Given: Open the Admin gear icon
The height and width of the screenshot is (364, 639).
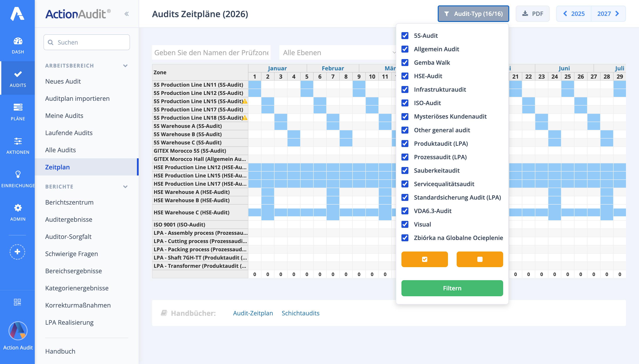Looking at the screenshot, I should coord(18,208).
